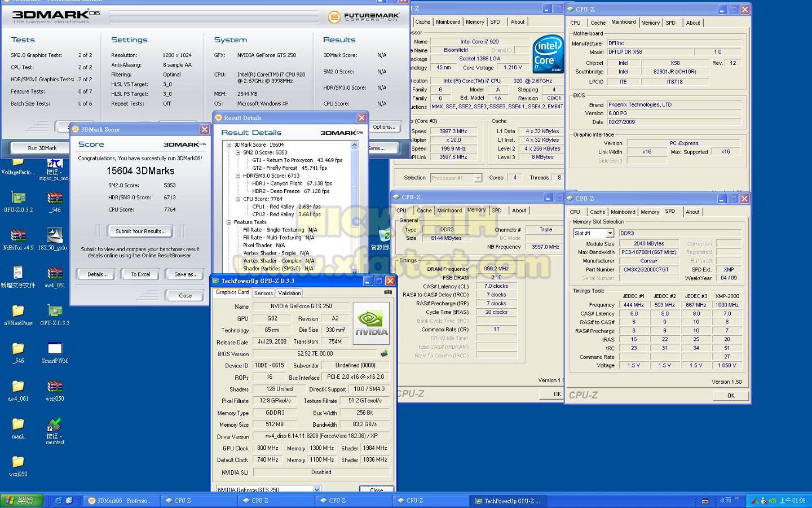Click OK in the CPU-Z SPD window
Screen dimensions: 812x508
point(731,396)
